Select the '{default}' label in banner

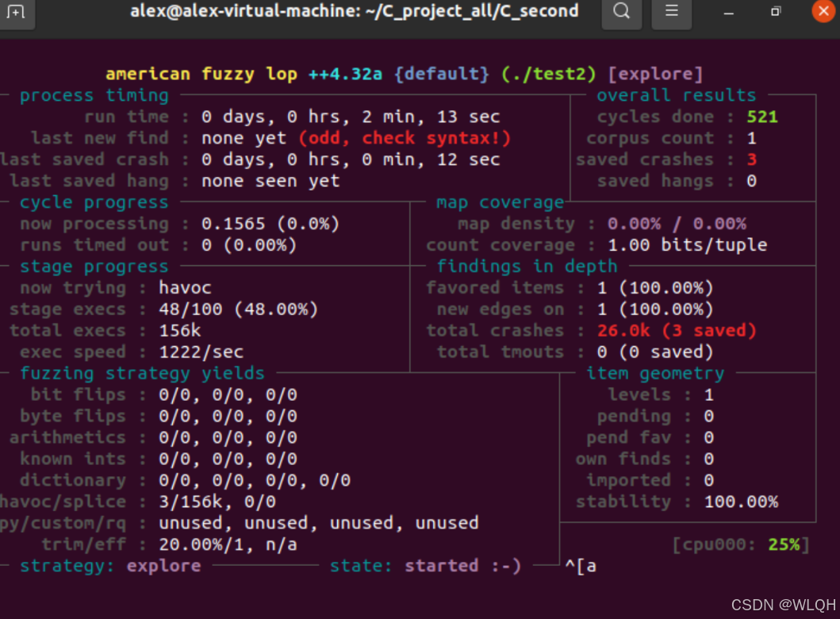point(442,74)
